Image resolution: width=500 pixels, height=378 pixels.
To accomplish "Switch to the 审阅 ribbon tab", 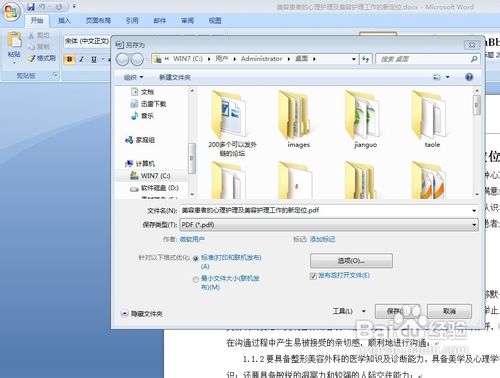I will pyautogui.click(x=187, y=21).
